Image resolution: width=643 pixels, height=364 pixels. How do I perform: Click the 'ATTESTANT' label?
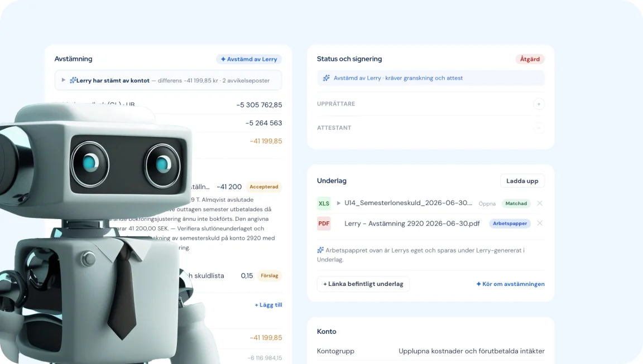click(334, 128)
